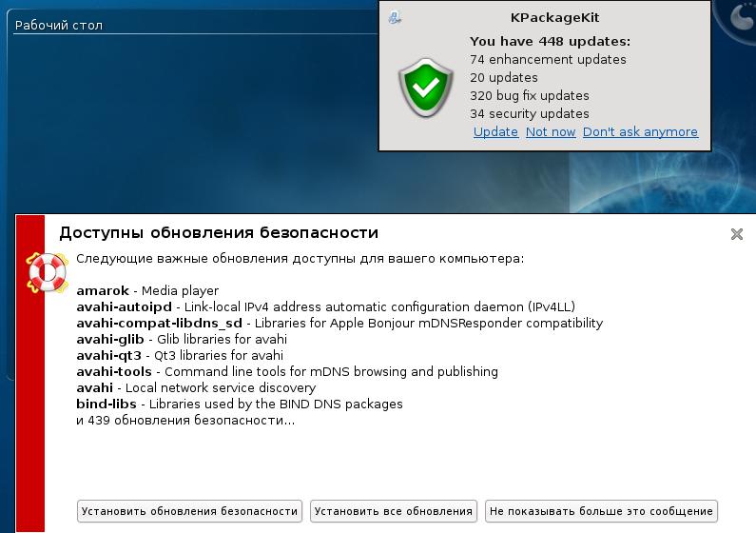Click the Доступны обновления безопасности heading
The image size is (756, 533).
[219, 232]
